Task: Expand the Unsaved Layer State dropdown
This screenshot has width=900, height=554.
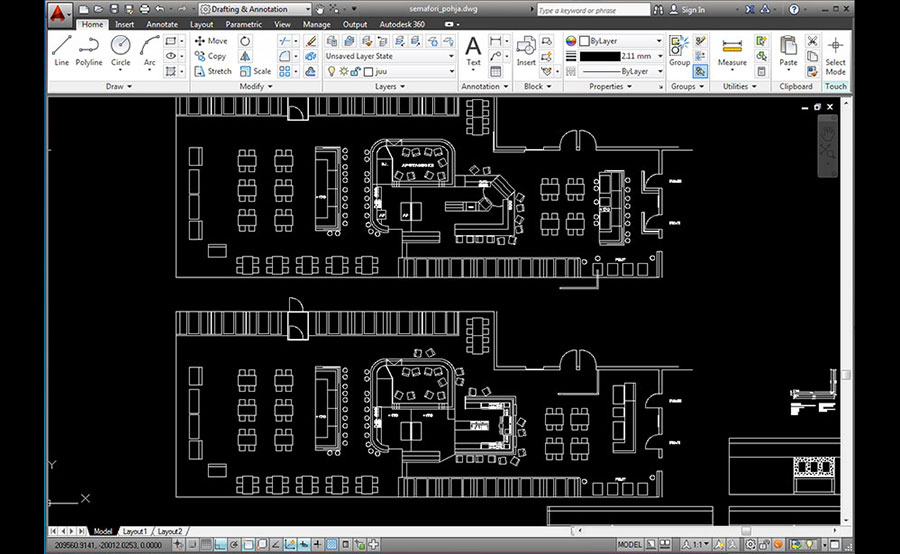Action: [452, 57]
